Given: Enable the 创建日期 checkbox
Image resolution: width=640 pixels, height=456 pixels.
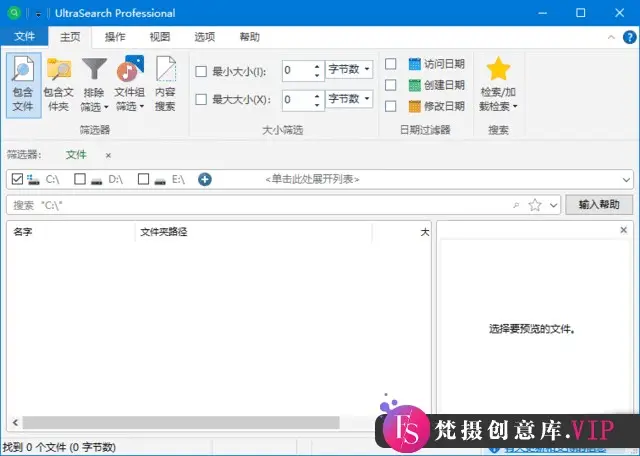Looking at the screenshot, I should [391, 85].
